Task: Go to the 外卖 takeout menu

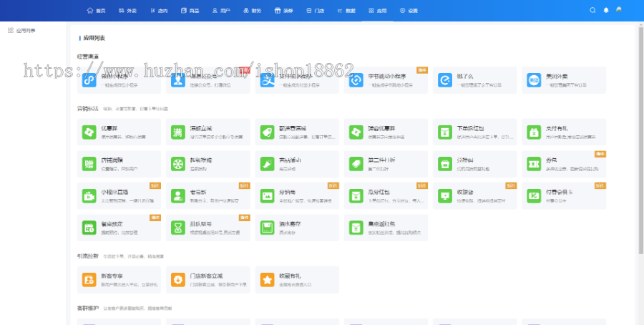Action: coord(127,11)
